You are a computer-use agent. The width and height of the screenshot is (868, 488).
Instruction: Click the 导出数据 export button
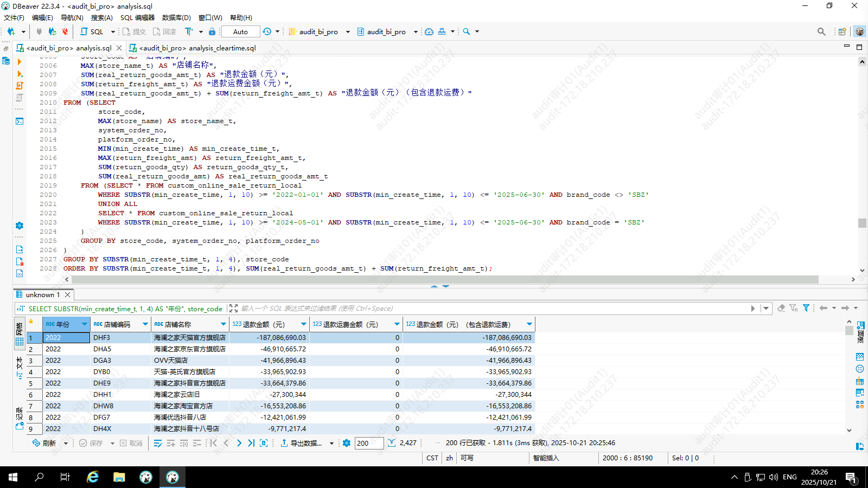point(301,443)
